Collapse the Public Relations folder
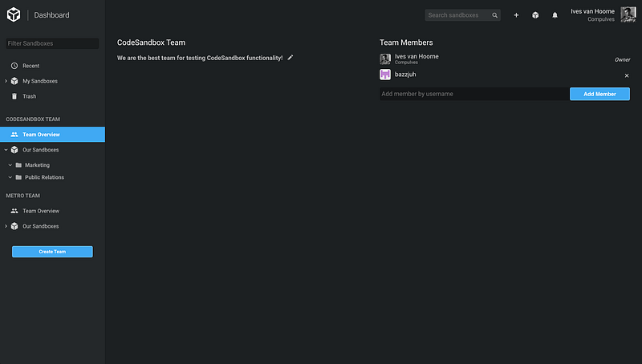 10,177
